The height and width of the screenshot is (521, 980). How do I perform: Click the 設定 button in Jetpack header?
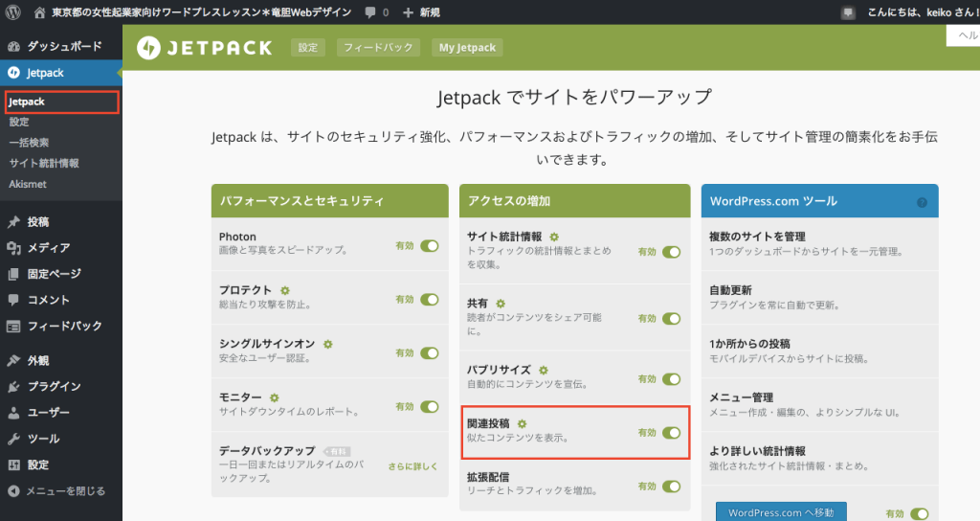pos(307,48)
